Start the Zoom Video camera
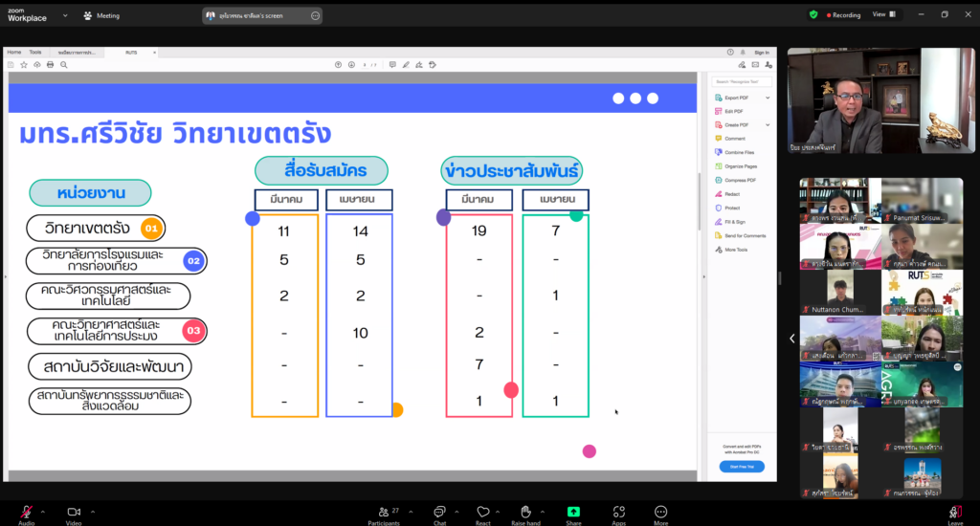This screenshot has width=980, height=526. tap(74, 513)
